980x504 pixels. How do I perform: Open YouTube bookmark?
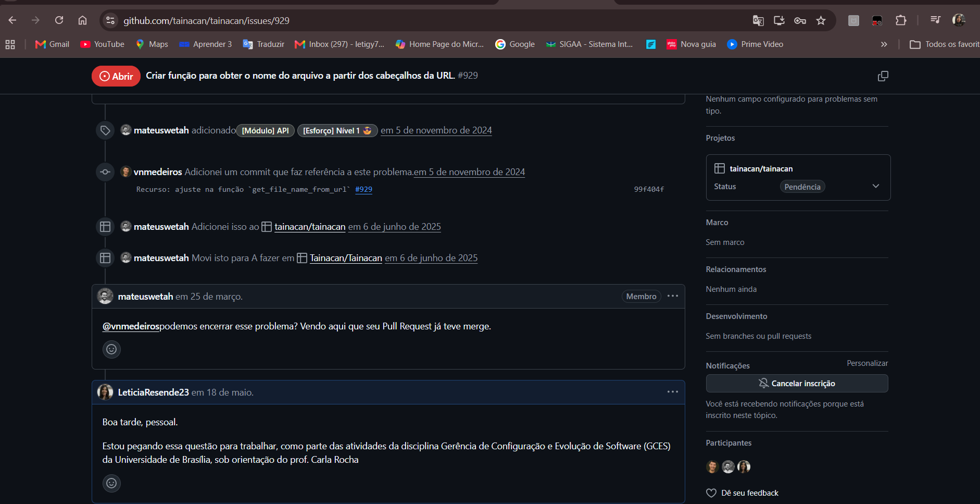click(x=103, y=44)
